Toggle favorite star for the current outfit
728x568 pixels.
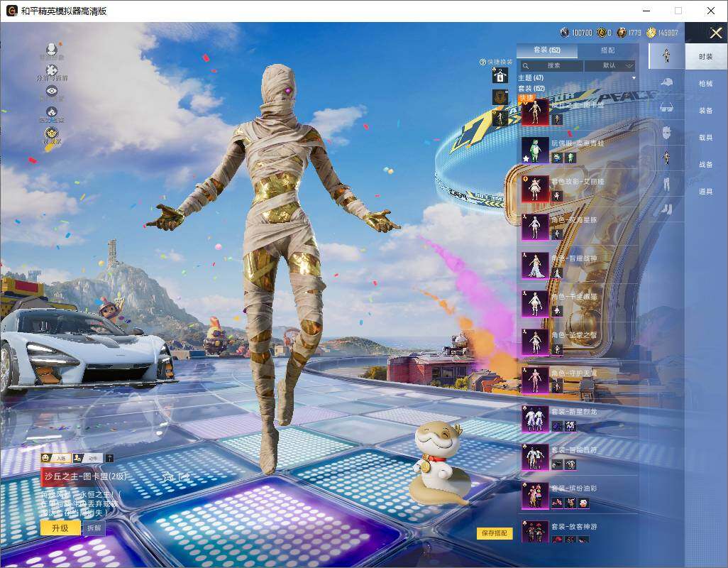tap(167, 476)
